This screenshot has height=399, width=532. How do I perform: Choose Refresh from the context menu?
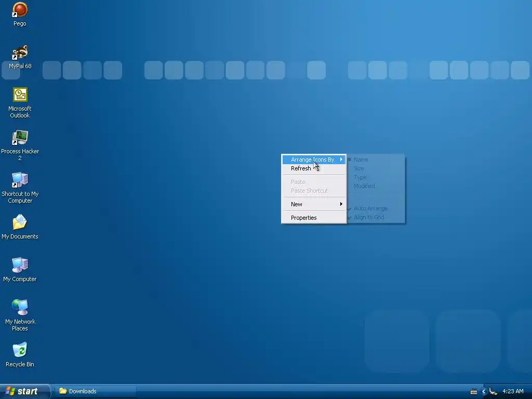(314, 168)
